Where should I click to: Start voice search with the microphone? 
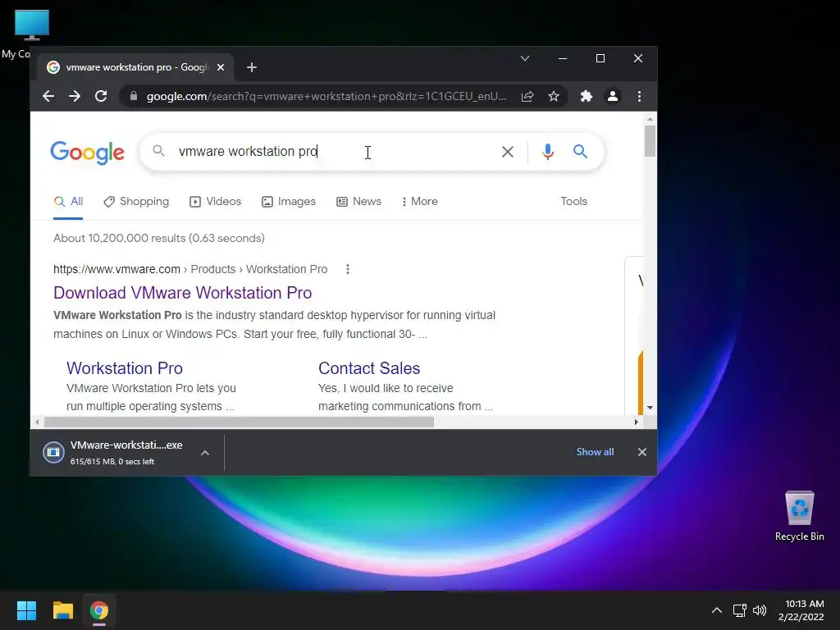pyautogui.click(x=547, y=152)
